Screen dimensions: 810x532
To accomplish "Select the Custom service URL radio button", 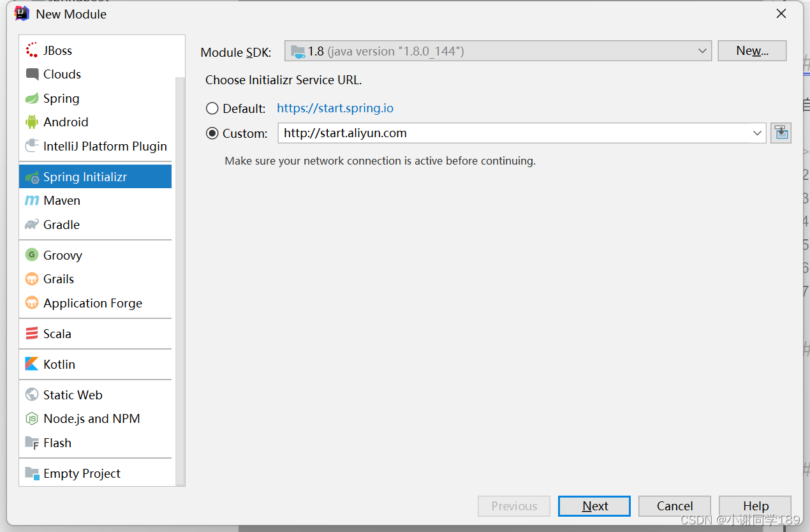I will (x=212, y=133).
